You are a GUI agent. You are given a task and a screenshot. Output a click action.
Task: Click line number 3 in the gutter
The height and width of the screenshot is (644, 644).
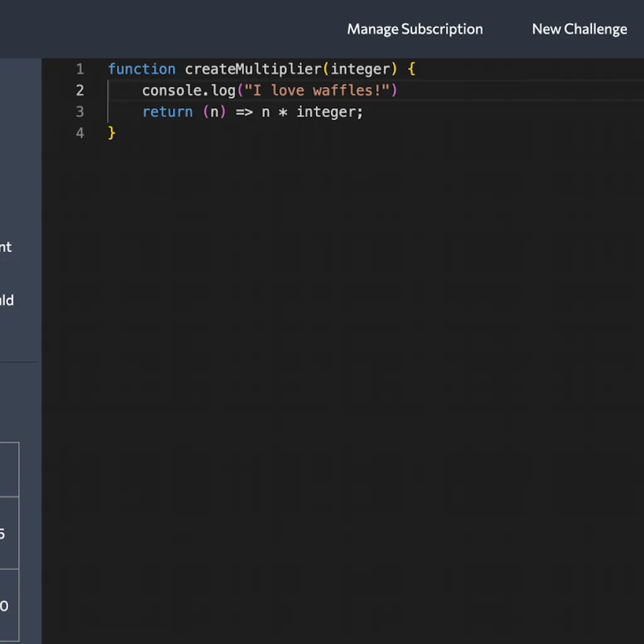(80, 112)
